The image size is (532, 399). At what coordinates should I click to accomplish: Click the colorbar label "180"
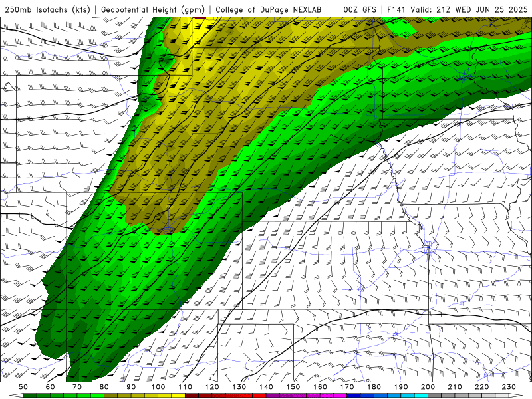point(374,387)
